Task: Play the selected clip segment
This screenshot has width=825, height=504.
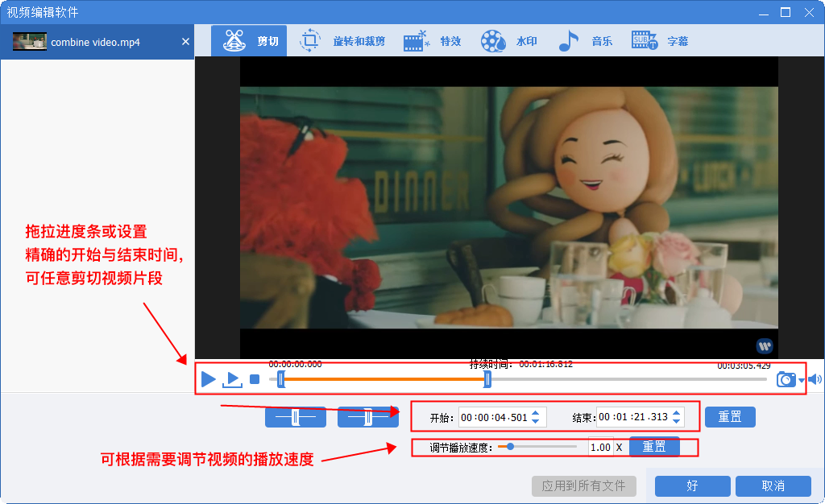Action: click(232, 379)
